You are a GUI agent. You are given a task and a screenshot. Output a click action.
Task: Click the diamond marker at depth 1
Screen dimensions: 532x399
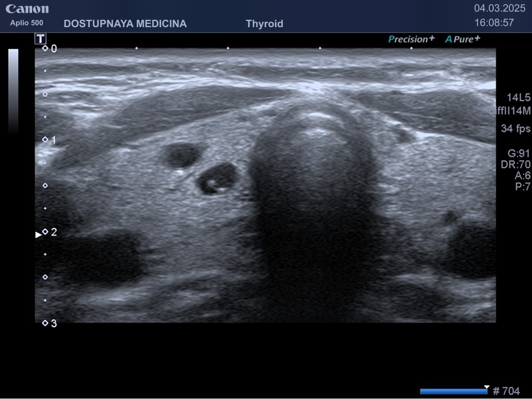point(45,140)
